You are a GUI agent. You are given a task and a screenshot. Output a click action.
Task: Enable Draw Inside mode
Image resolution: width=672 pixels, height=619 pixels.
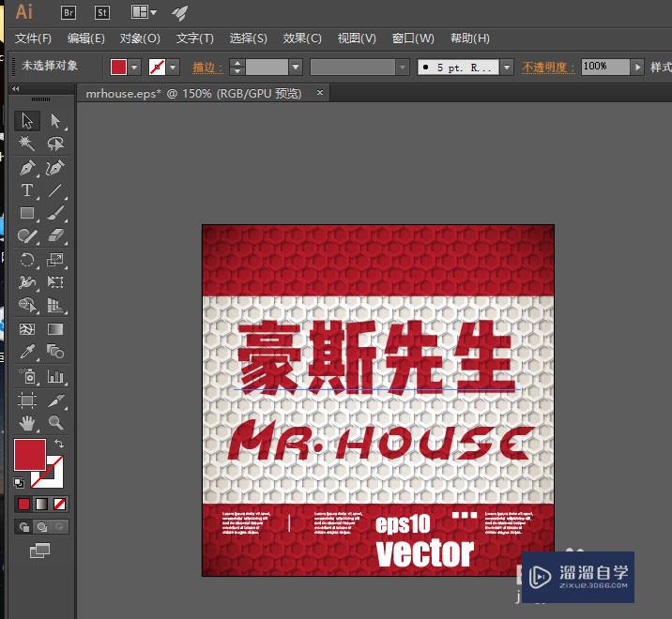click(x=59, y=526)
